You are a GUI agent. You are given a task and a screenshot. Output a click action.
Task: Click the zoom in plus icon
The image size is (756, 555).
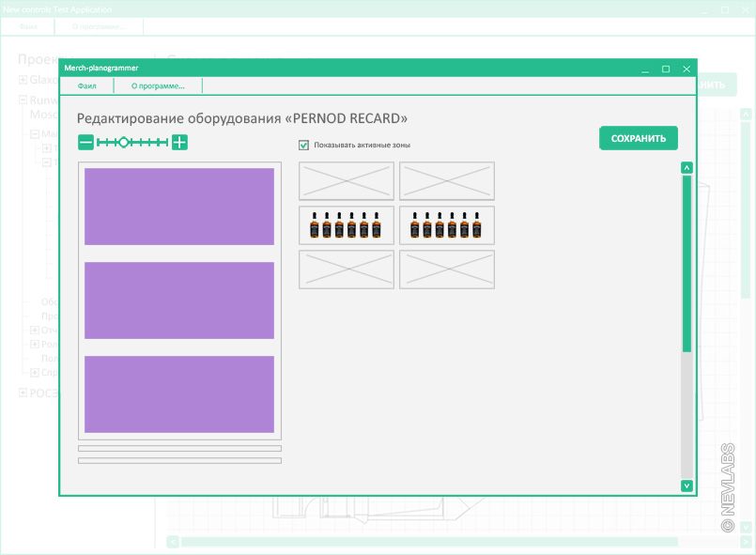pos(179,143)
